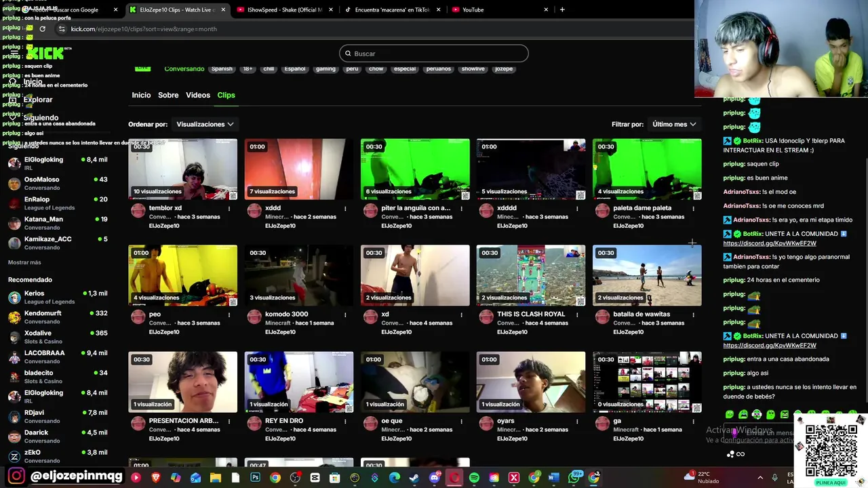The height and width of the screenshot is (488, 868).
Task: Close the TikTok 'macarena' browser tab
Action: point(438,9)
